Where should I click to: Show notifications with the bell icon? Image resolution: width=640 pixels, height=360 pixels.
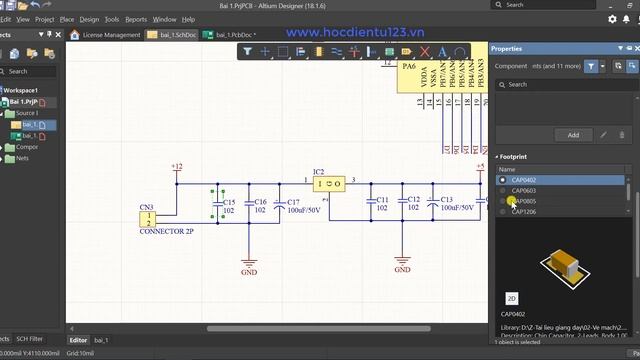click(x=626, y=19)
